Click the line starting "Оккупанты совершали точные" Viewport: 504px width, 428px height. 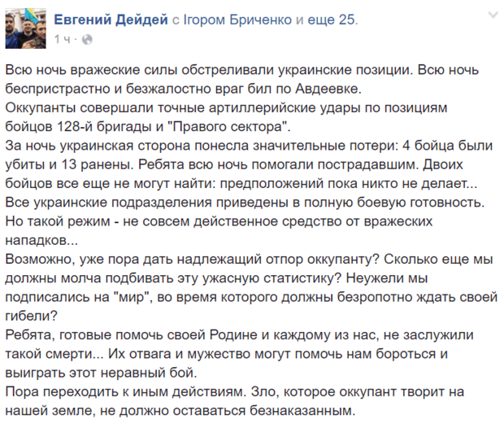(x=219, y=107)
